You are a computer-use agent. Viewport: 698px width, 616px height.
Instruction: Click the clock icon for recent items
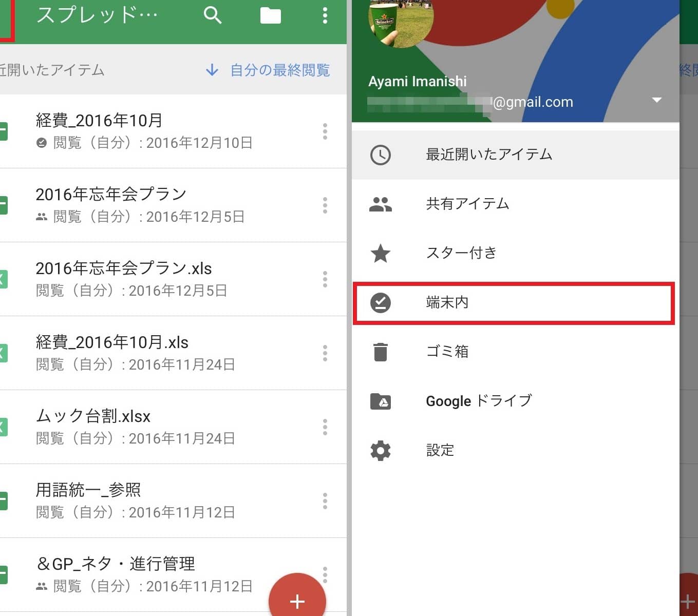tap(380, 155)
